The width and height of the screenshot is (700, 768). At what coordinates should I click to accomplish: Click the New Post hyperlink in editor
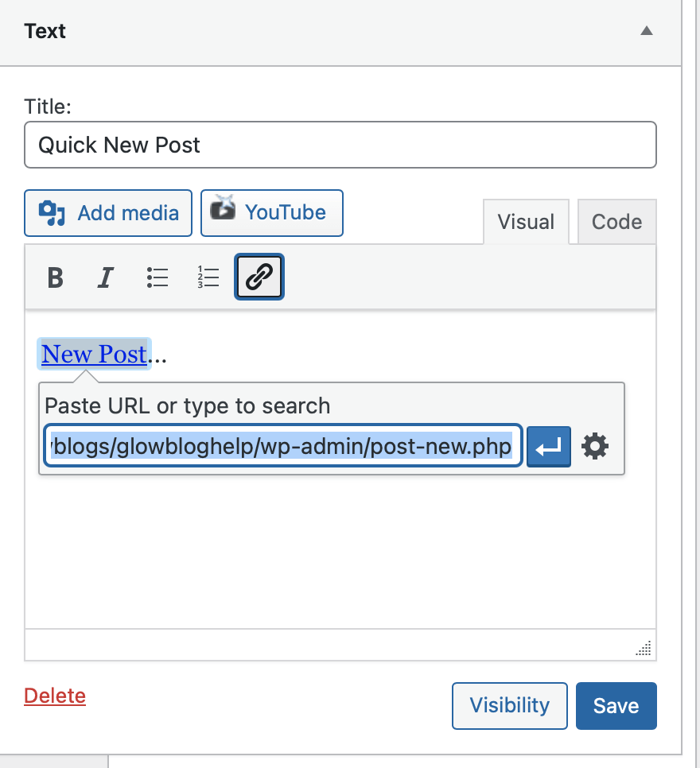click(93, 354)
